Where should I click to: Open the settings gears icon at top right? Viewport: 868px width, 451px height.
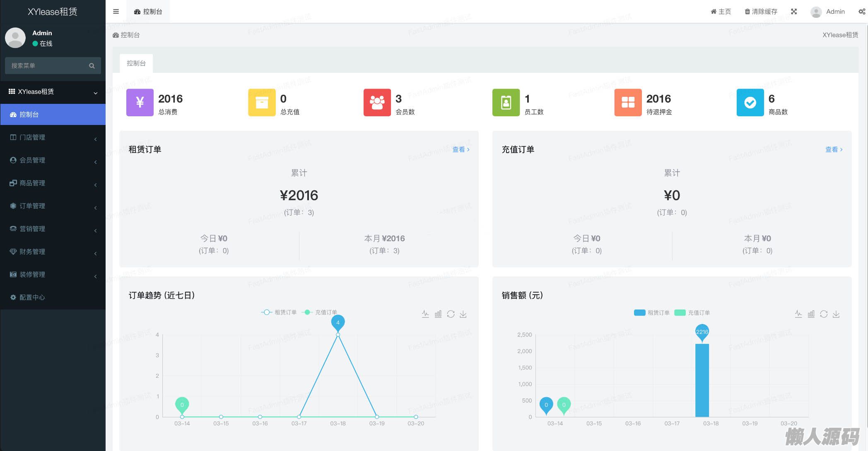click(862, 12)
